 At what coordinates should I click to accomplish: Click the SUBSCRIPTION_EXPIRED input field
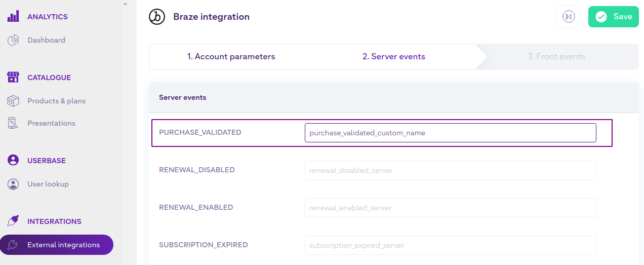450,245
